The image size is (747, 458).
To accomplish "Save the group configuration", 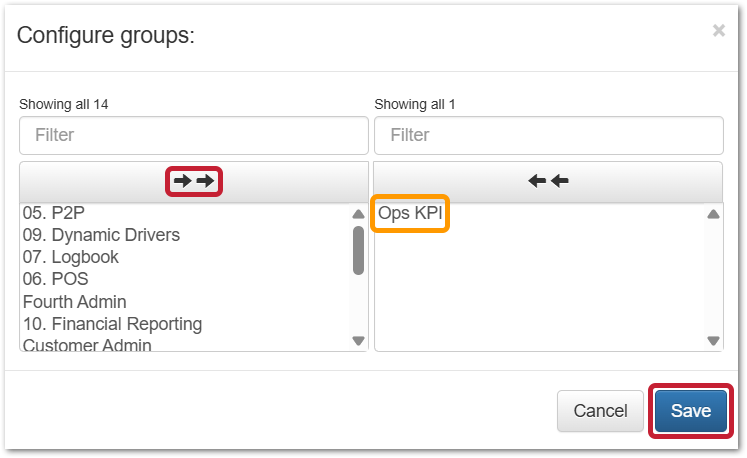I will tap(690, 411).
